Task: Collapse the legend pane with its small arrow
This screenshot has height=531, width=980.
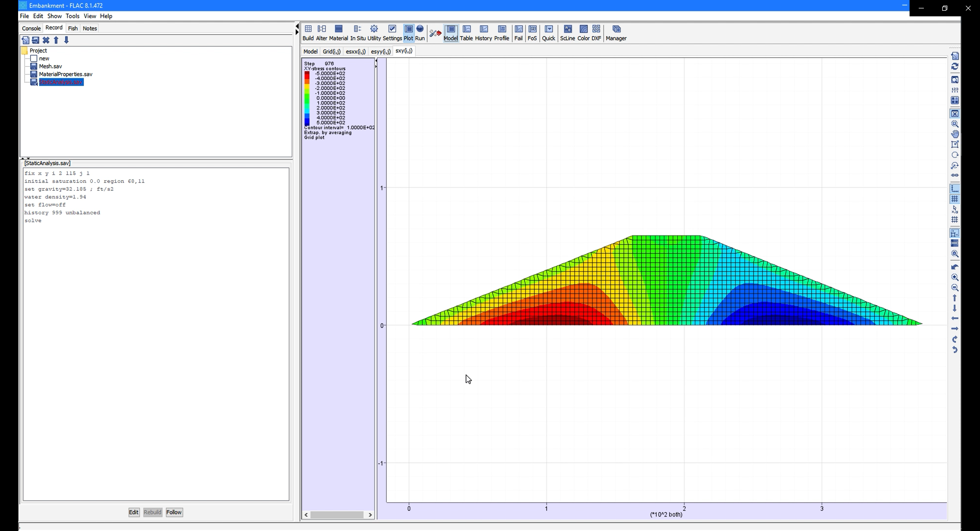Action: pos(376,61)
